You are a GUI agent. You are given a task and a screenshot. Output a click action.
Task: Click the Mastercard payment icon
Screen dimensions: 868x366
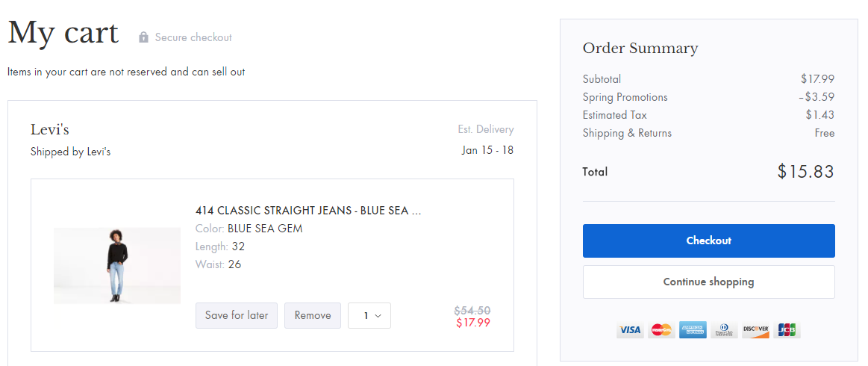click(661, 330)
